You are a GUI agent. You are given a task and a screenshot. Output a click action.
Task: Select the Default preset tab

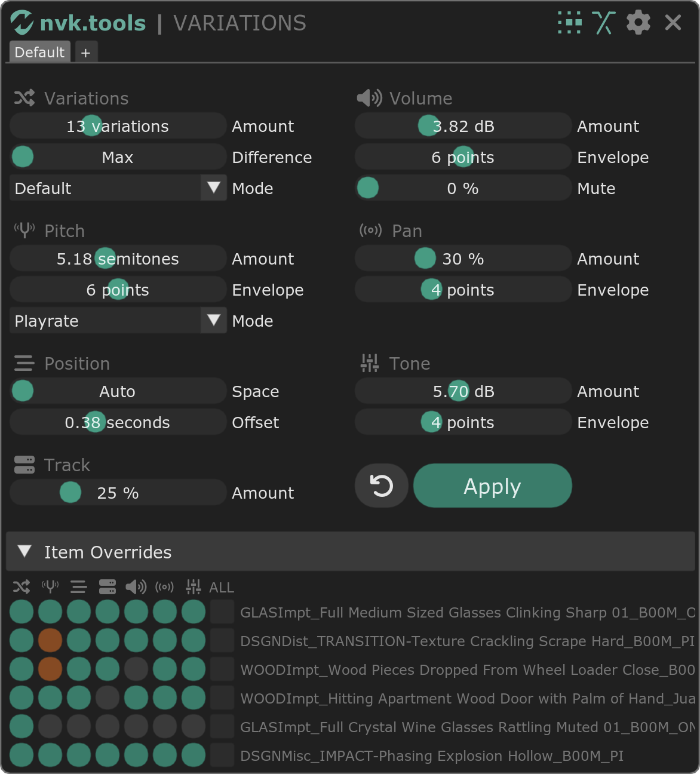click(39, 53)
